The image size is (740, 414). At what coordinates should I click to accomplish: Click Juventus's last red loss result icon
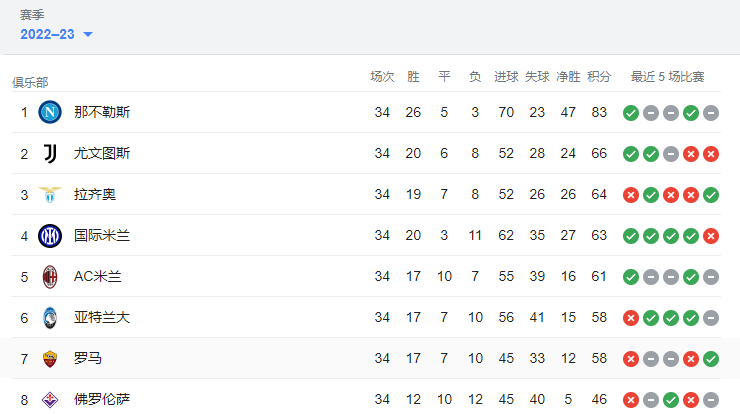[x=711, y=154]
